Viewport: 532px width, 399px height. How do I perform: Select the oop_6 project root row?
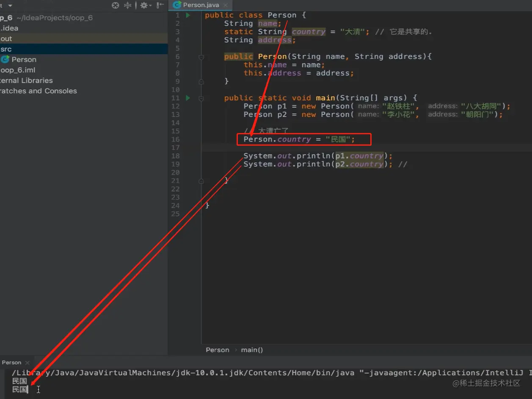[x=84, y=18]
